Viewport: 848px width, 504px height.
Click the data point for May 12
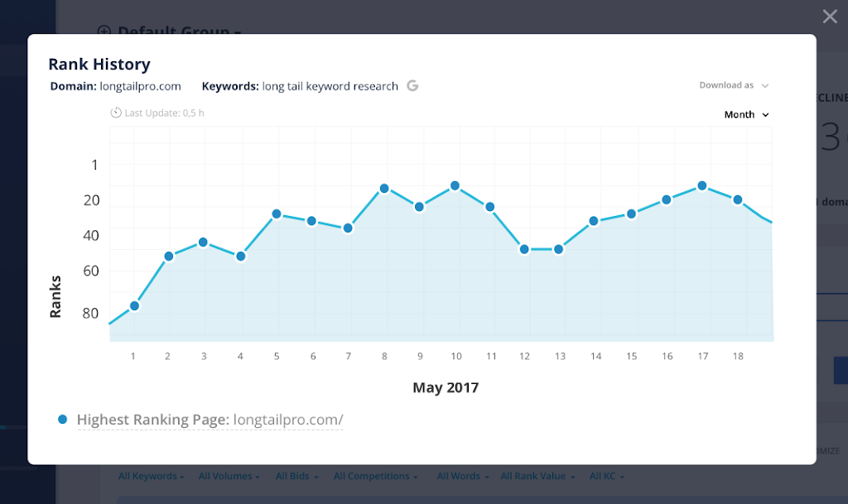(524, 250)
